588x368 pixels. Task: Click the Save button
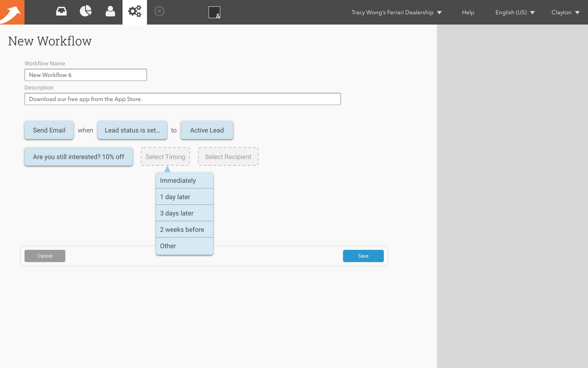(x=363, y=256)
